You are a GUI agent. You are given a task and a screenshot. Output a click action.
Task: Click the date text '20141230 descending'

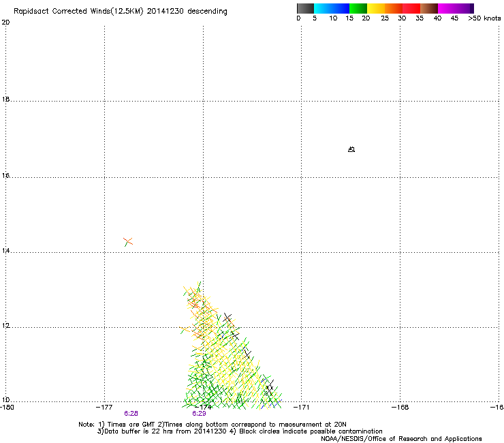[x=187, y=12]
